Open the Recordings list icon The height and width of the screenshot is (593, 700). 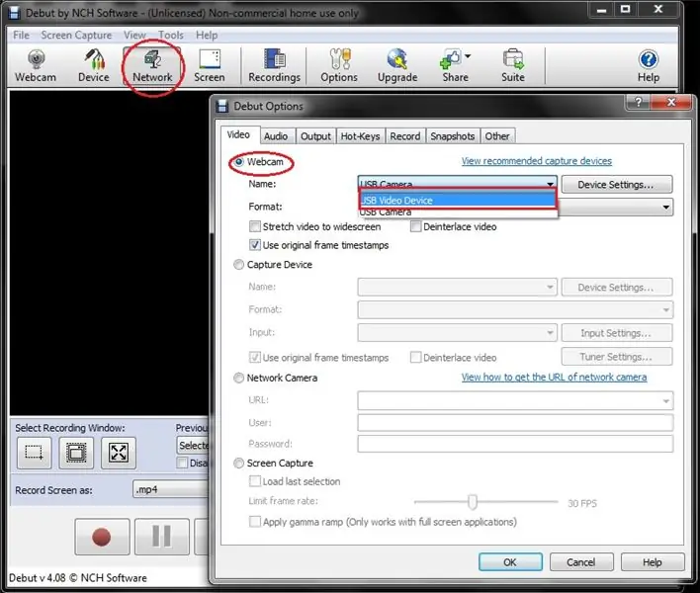coord(274,66)
